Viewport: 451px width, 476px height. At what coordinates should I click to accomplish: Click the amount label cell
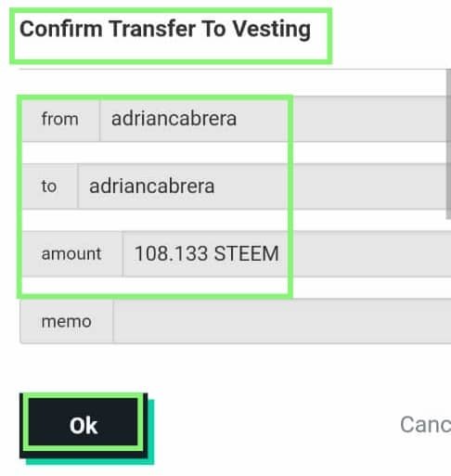point(71,253)
